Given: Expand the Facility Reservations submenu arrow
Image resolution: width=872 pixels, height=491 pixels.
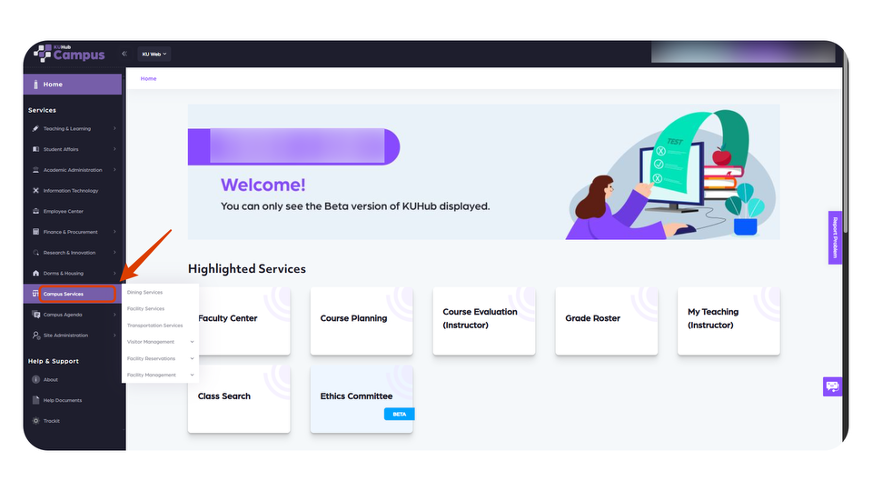Looking at the screenshot, I should pyautogui.click(x=192, y=359).
